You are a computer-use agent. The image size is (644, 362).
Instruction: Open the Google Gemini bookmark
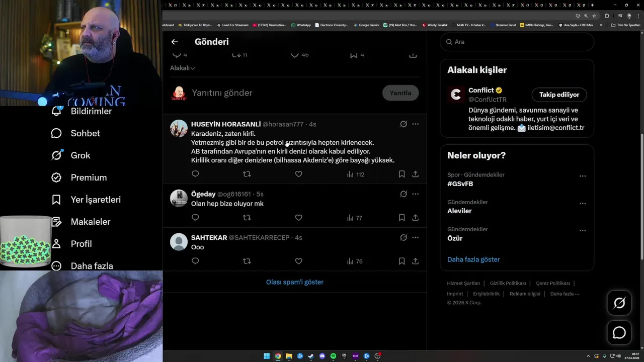366,25
